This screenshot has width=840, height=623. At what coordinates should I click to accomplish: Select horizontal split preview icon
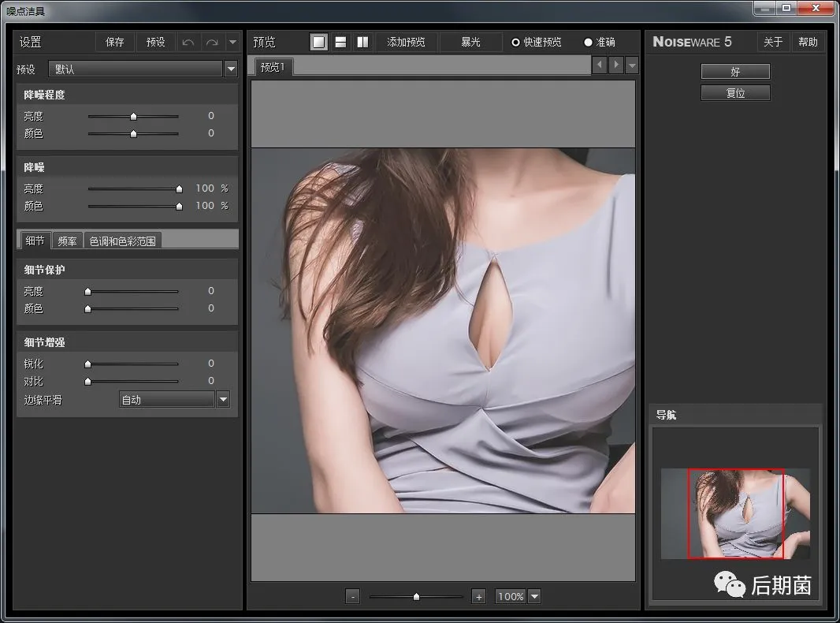click(x=340, y=42)
